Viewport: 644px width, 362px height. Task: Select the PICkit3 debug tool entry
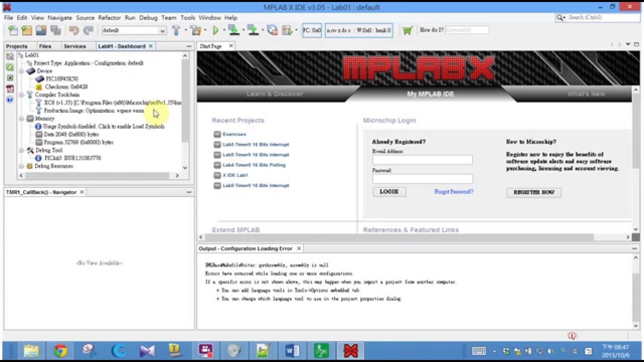point(68,158)
